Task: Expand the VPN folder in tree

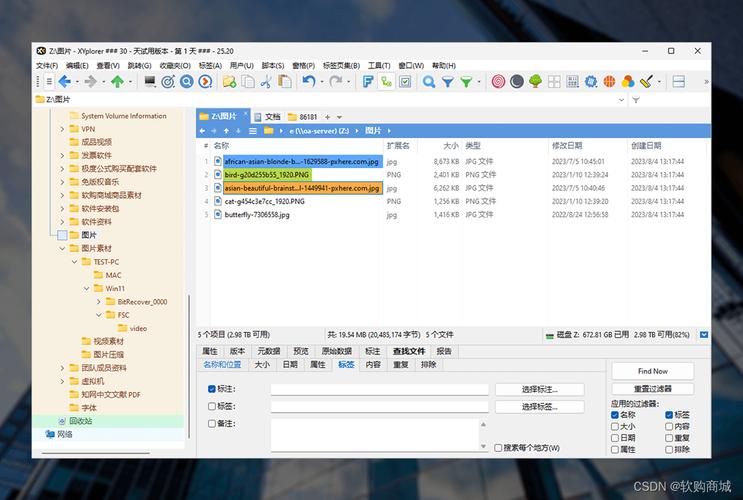Action: 62,129
